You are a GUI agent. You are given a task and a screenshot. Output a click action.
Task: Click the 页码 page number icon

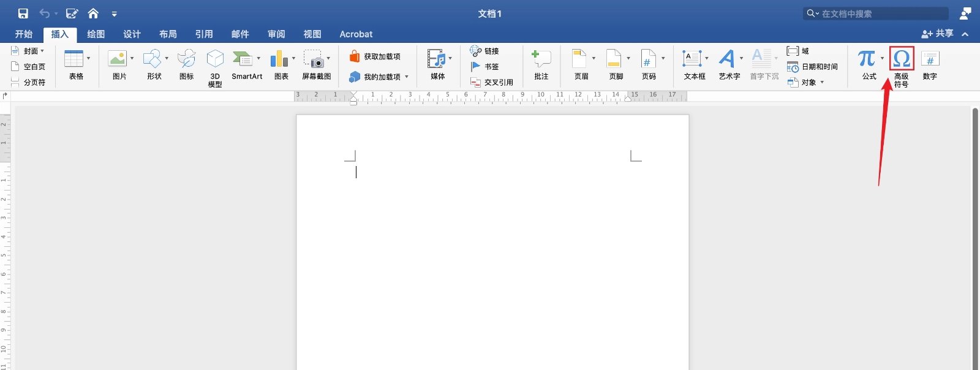click(649, 59)
